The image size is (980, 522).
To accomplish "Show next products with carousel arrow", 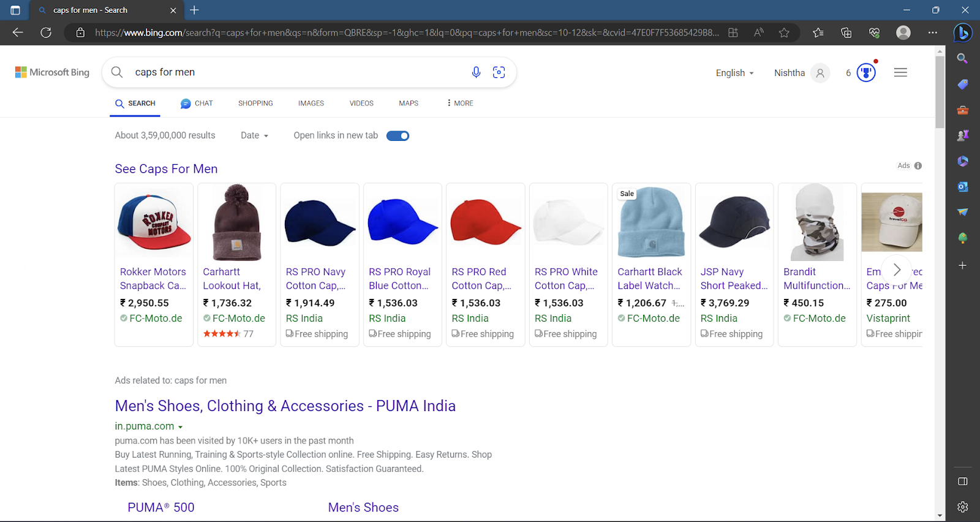I will 897,270.
